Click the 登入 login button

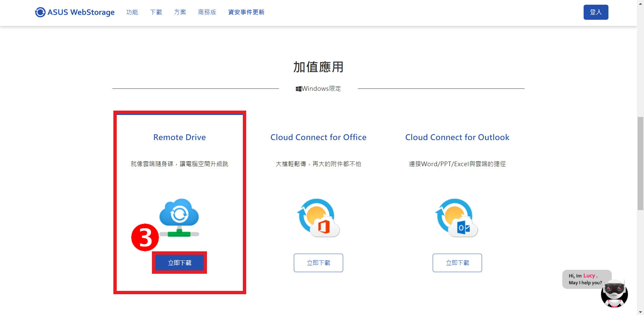[x=596, y=12]
